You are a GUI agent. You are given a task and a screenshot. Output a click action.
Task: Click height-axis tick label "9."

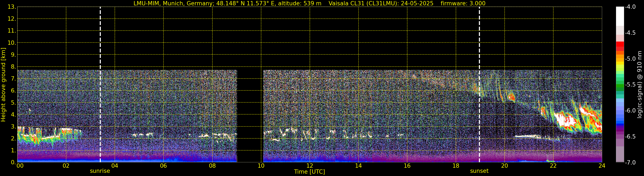pyautogui.click(x=13, y=55)
